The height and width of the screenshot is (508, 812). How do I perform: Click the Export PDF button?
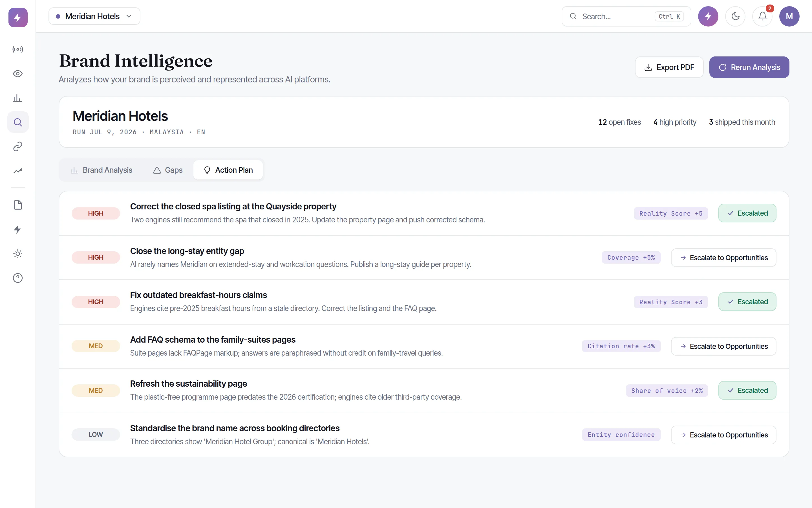click(669, 67)
